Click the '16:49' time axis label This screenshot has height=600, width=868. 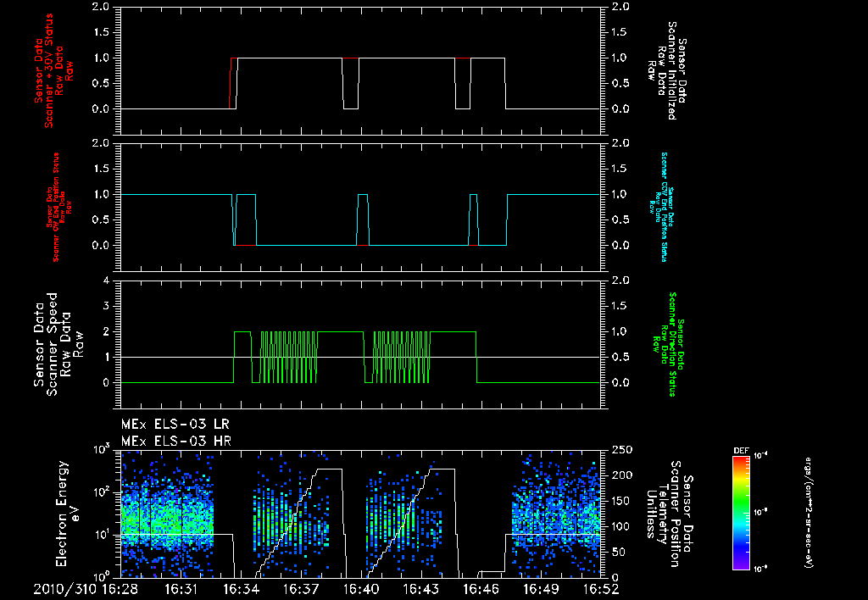click(x=541, y=589)
